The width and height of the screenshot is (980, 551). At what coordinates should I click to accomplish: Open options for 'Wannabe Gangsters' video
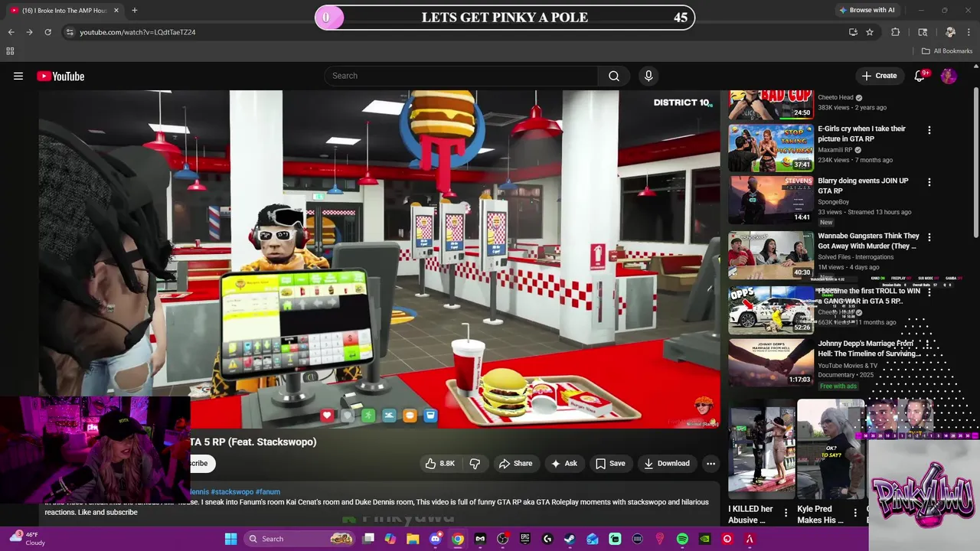coord(929,238)
